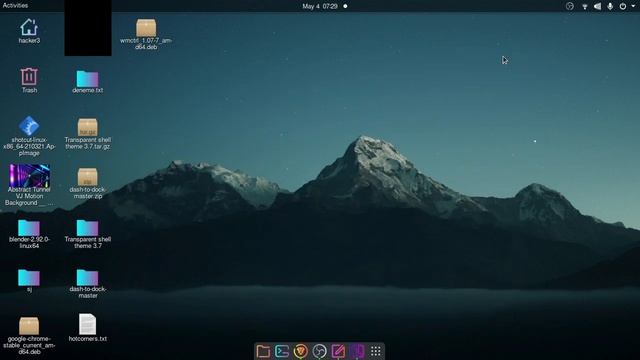Click the volume speaker icon in top bar
Viewport: 640px width, 360px height.
598,6
